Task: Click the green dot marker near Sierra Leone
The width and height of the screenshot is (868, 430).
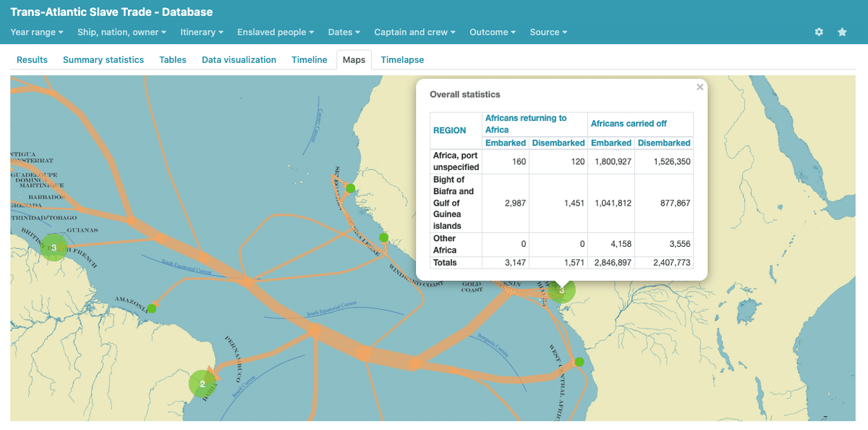Action: coord(383,237)
